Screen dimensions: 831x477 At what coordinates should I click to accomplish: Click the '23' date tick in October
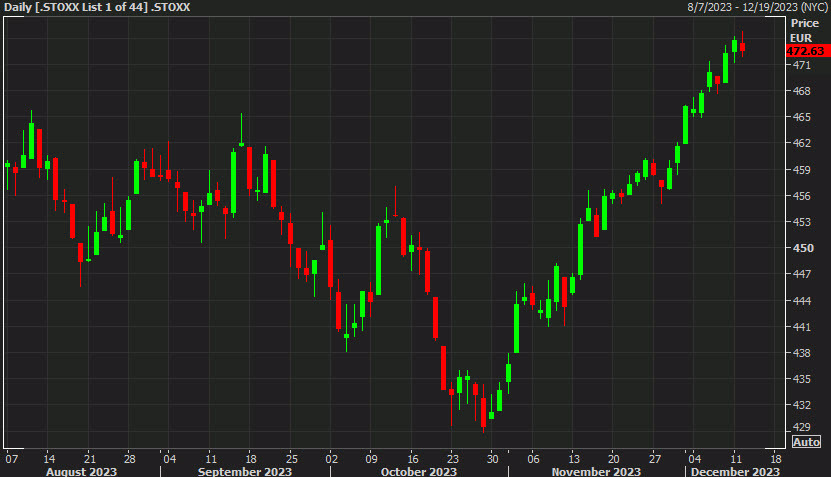click(x=452, y=459)
